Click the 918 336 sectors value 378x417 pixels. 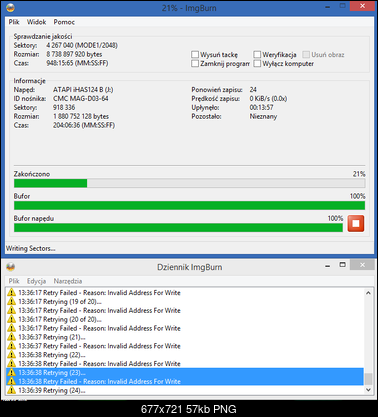click(64, 107)
